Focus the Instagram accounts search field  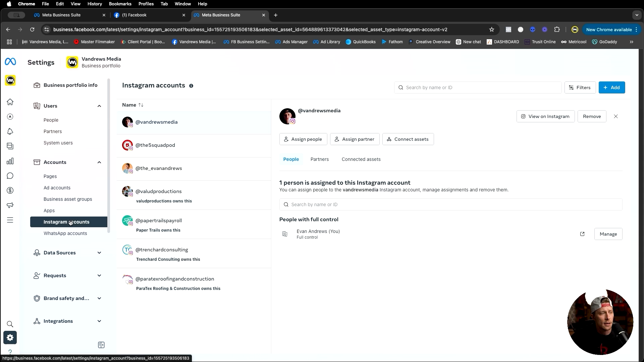[x=478, y=87]
